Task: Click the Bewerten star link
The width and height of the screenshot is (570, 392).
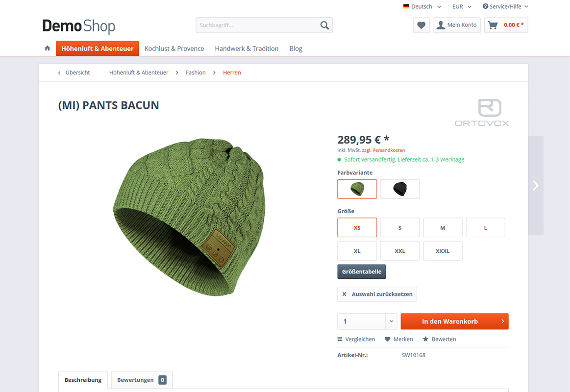Action: click(439, 339)
